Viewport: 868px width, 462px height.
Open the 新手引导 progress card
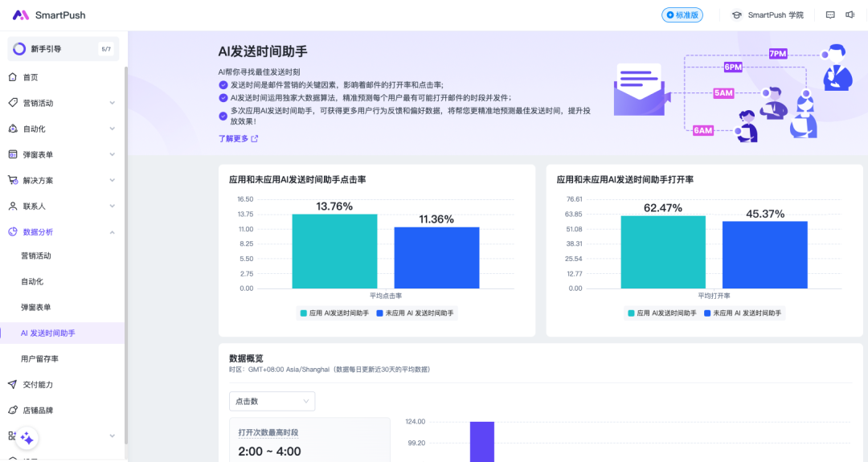(63, 49)
